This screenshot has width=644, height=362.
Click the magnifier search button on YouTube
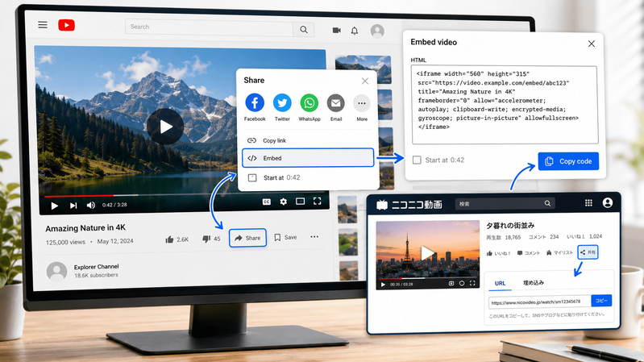tap(304, 30)
